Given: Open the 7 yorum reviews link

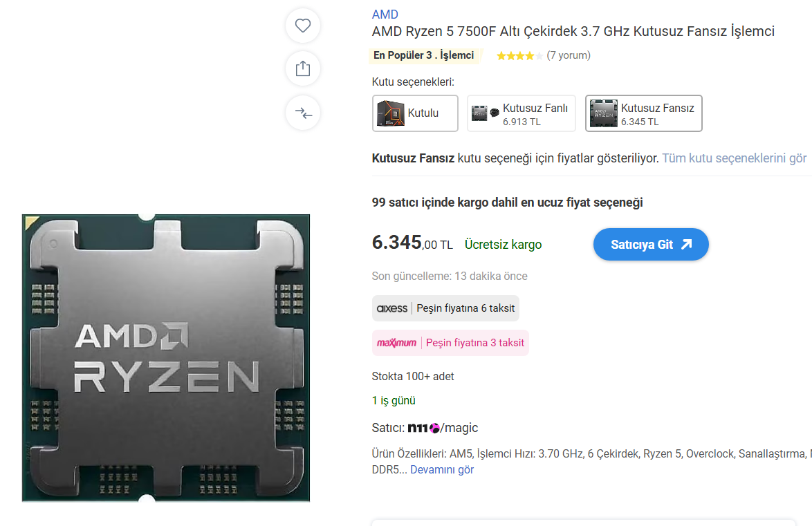Looking at the screenshot, I should click(x=569, y=55).
